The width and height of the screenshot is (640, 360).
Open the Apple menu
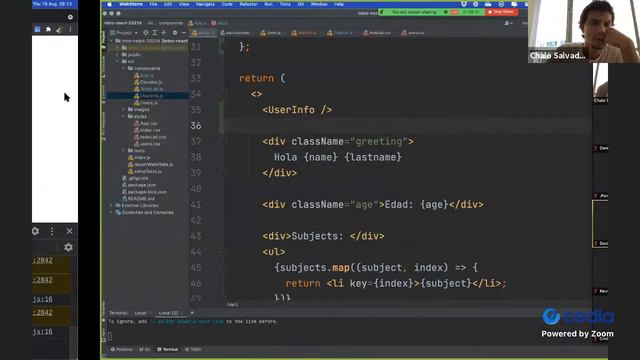(x=109, y=4)
